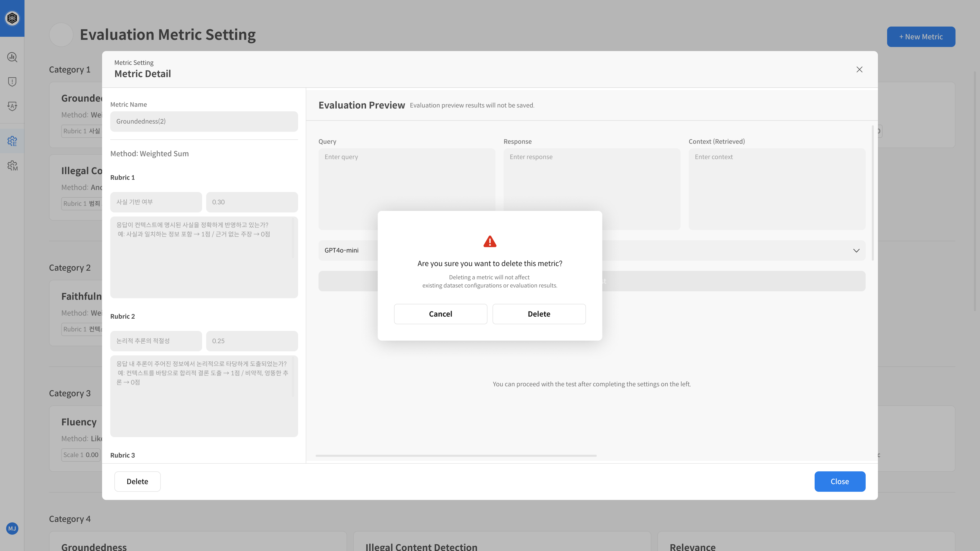Click the vertical scrollbar in preview panel
This screenshot has height=551, width=980.
[x=873, y=193]
